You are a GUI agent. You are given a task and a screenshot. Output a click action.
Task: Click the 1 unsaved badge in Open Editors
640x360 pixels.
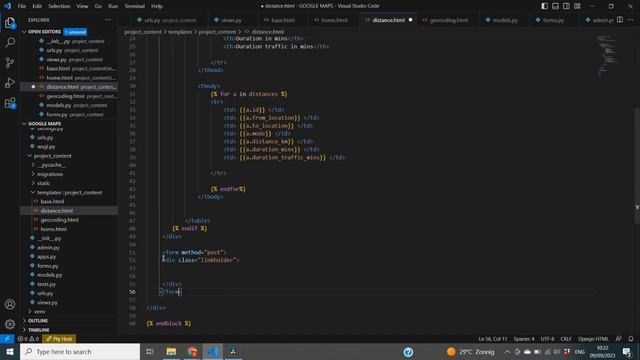(75, 32)
